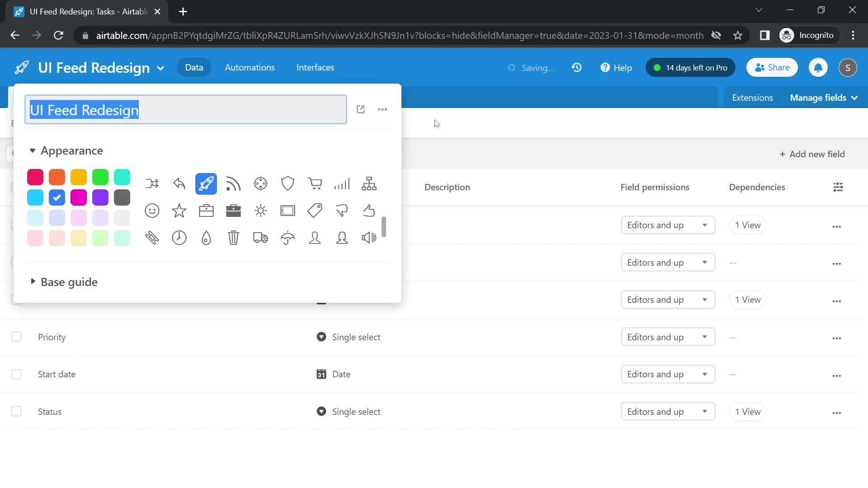The width and height of the screenshot is (868, 488).
Task: Open the notifications bell
Action: pyautogui.click(x=818, y=68)
